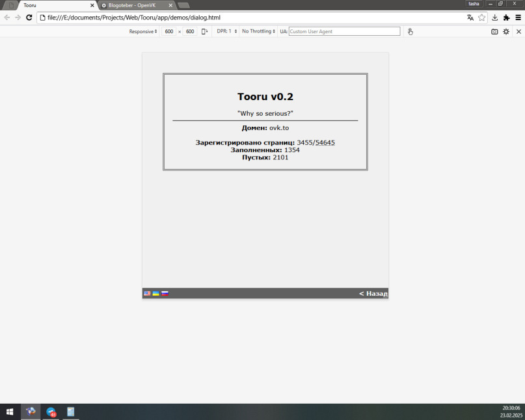Open responsive mode settings gear icon
The image size is (525, 420).
(506, 31)
